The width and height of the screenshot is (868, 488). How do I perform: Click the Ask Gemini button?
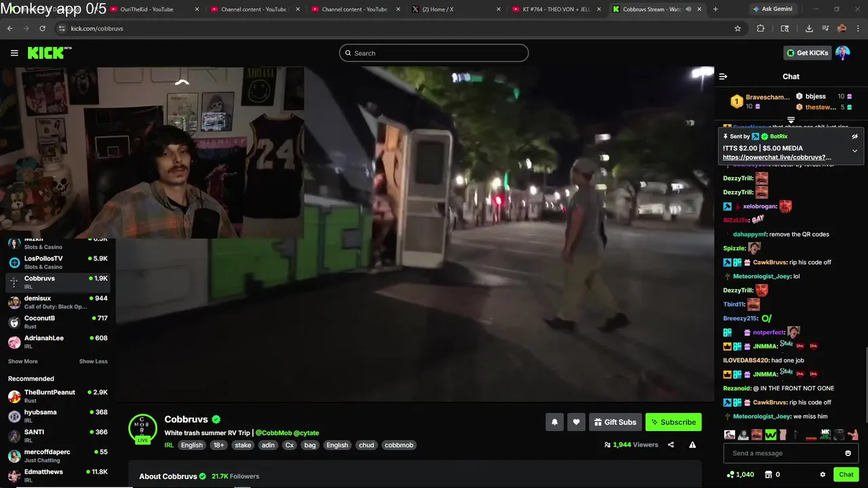[772, 9]
